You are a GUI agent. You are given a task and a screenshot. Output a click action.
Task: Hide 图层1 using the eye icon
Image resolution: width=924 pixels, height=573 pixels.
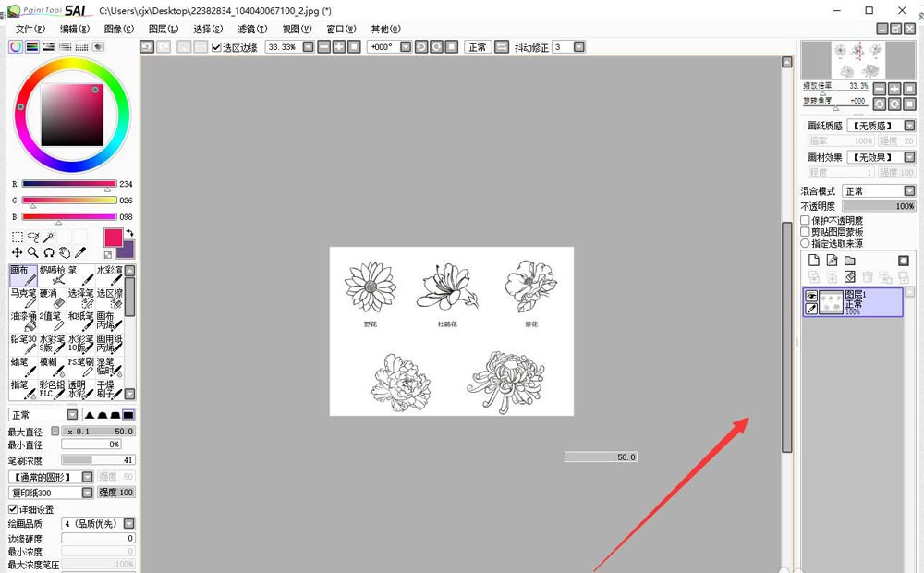(x=811, y=296)
